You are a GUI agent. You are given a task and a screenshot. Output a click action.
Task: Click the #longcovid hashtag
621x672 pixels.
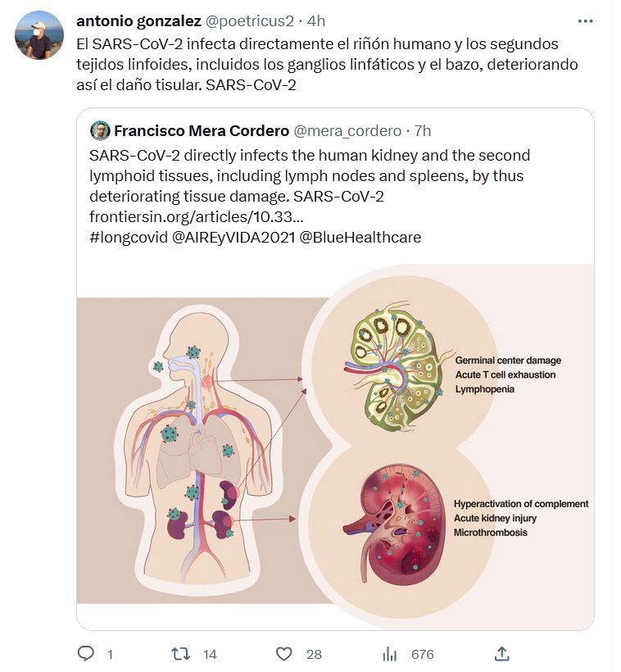pos(128,238)
